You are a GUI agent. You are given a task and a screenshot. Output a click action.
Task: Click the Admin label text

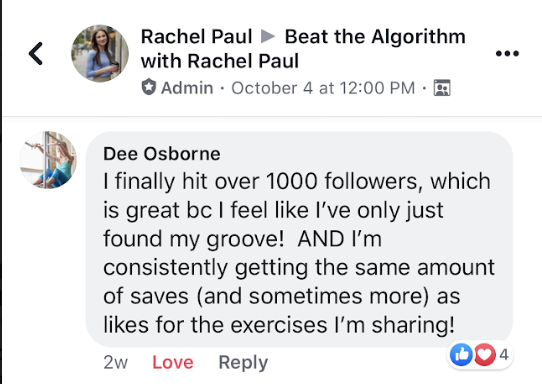pos(187,88)
